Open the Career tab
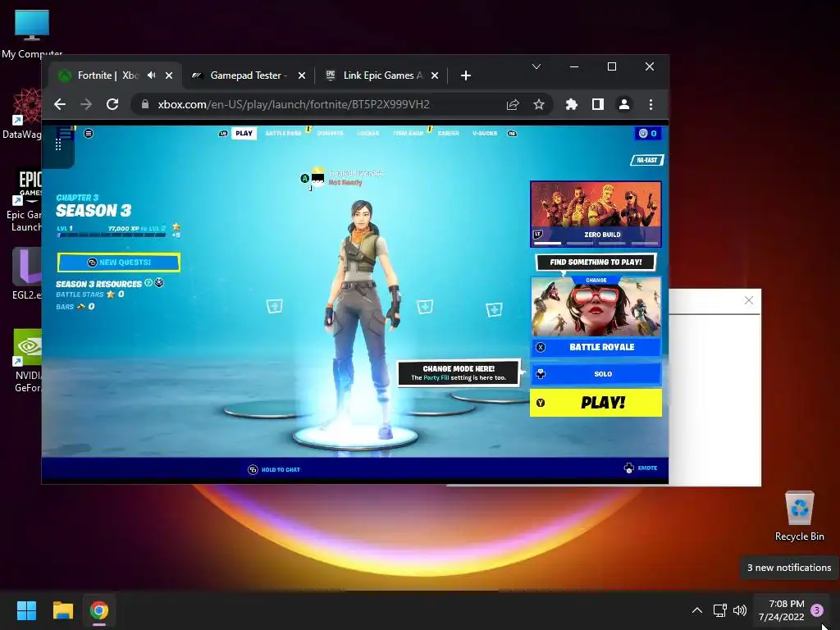This screenshot has height=630, width=840. 449,134
